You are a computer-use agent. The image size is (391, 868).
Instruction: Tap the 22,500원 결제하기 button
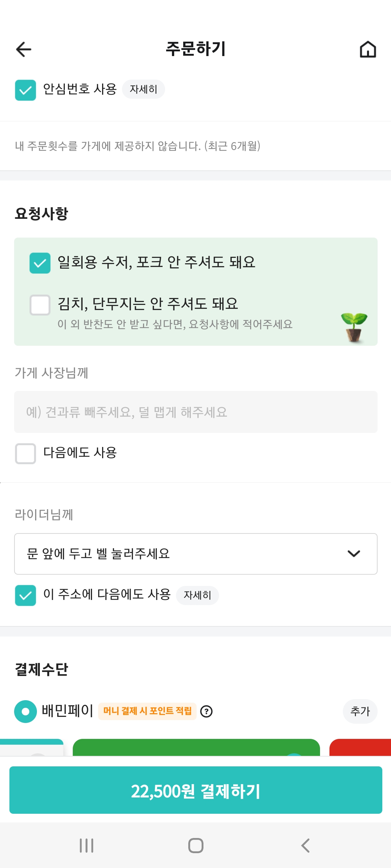coord(195,790)
